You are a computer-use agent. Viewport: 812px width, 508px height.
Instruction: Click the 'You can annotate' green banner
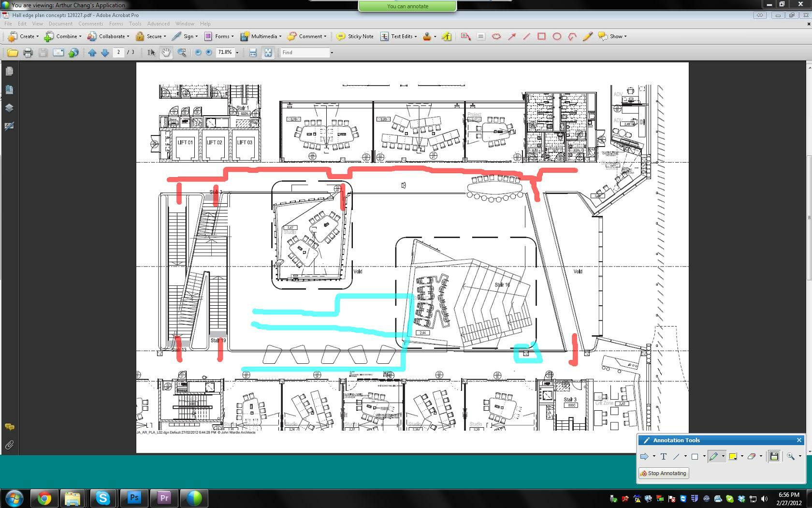tap(407, 6)
